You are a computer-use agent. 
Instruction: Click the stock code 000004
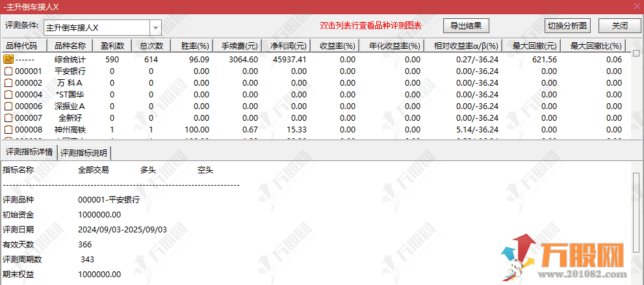(x=29, y=95)
